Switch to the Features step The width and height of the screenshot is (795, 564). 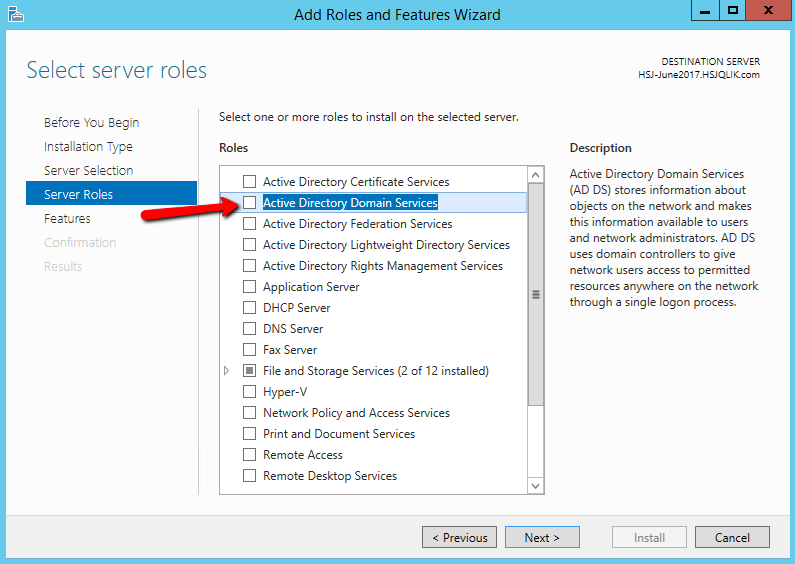[x=67, y=219]
